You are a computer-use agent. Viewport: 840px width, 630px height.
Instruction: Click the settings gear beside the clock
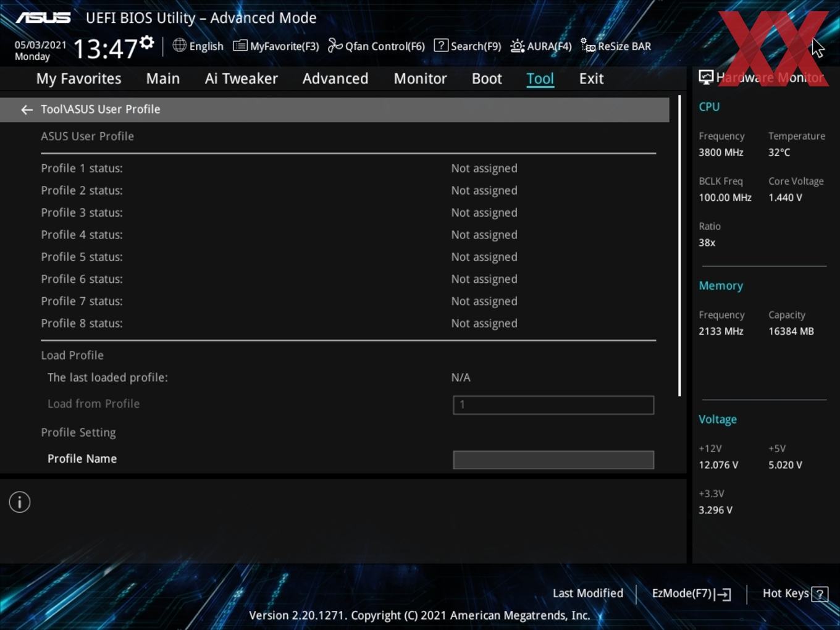pos(147,43)
